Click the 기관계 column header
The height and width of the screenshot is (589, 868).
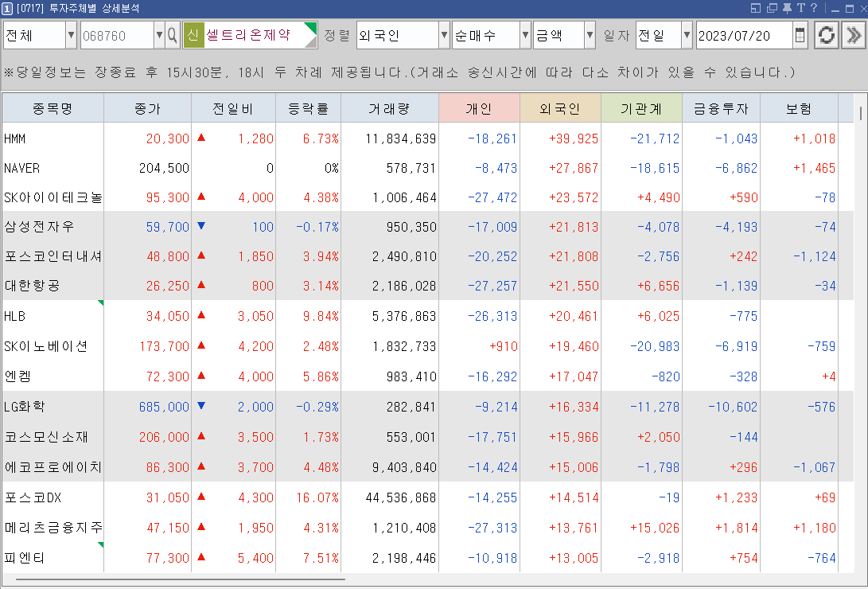pos(641,108)
